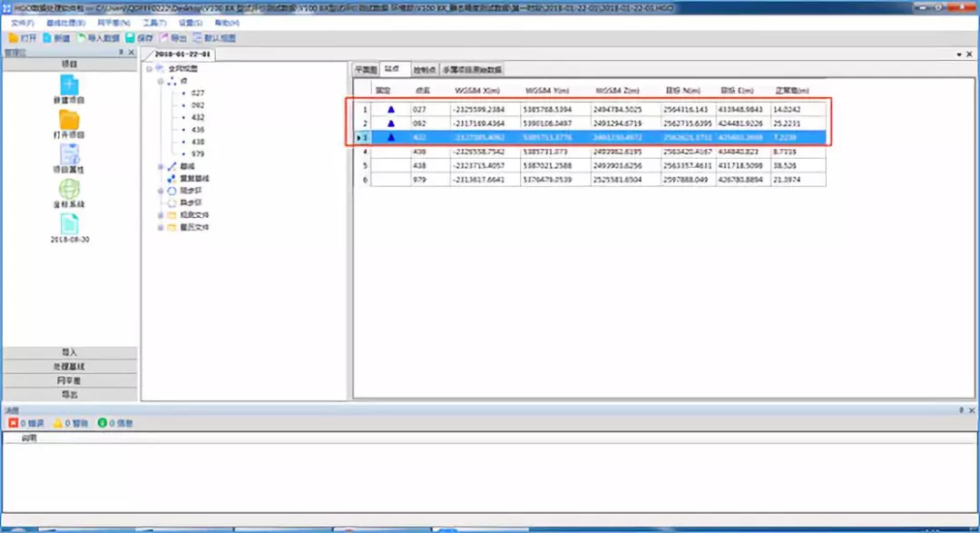
Task: Click the fixed cell for station 027
Action: point(391,110)
